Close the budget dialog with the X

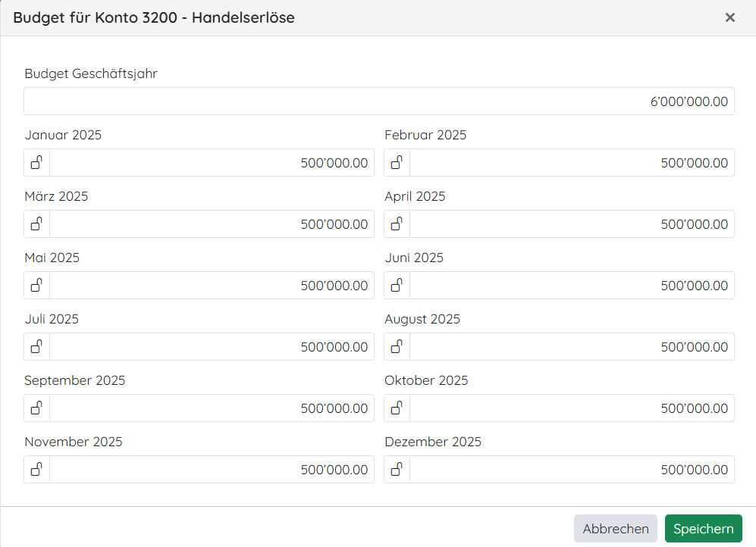(x=729, y=17)
